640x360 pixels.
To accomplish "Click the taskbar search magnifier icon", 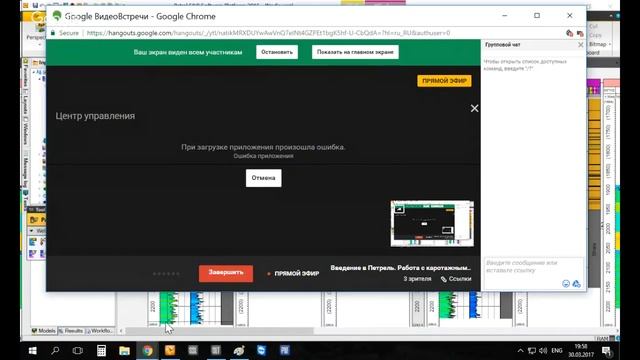I will coord(55,351).
